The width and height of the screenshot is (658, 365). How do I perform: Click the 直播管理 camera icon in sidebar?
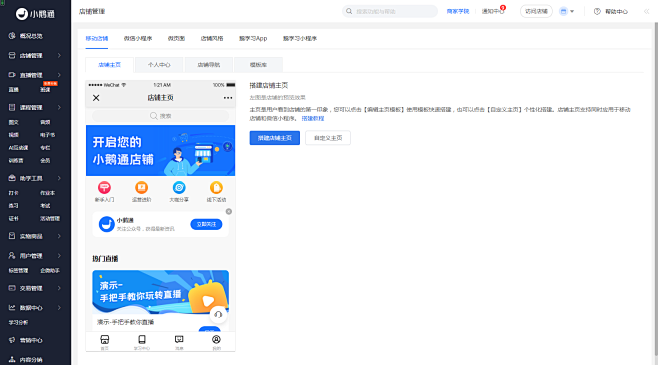tap(12, 75)
